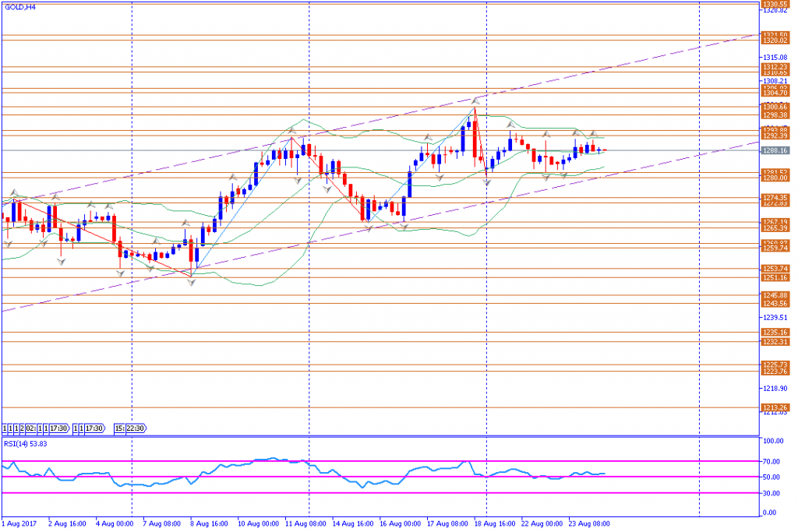
Task: Select the 1330.55 price level label
Action: pyautogui.click(x=775, y=4)
